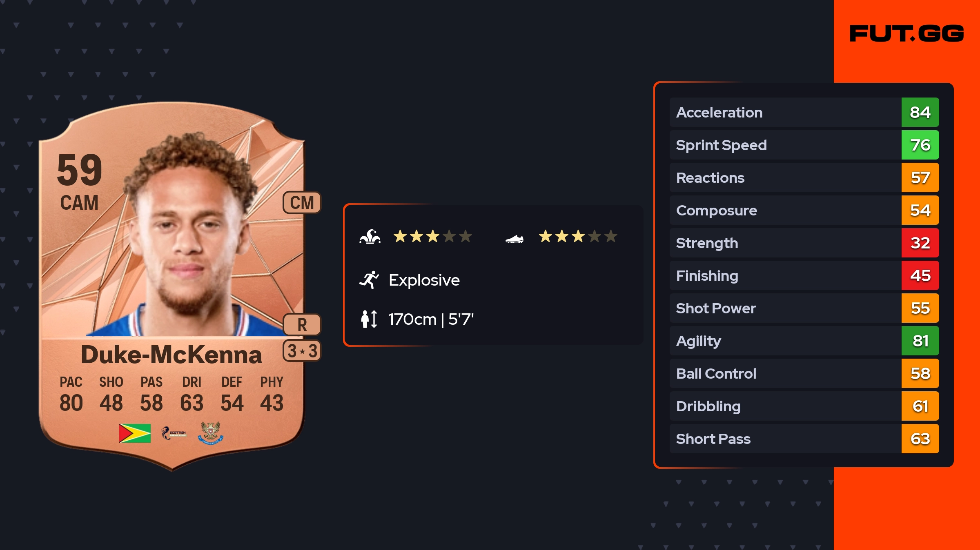Click the Scottish Premiership league logo
This screenshot has width=980, height=550.
click(x=174, y=433)
